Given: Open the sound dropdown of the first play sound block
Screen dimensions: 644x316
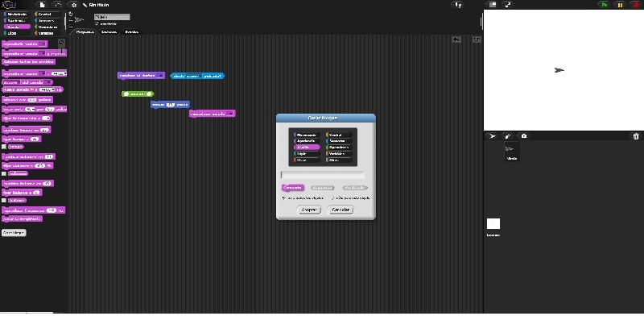Looking at the screenshot, I should (x=43, y=44).
